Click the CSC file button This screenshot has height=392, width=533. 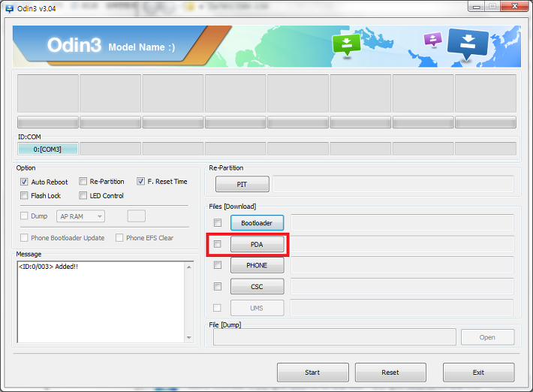point(257,287)
